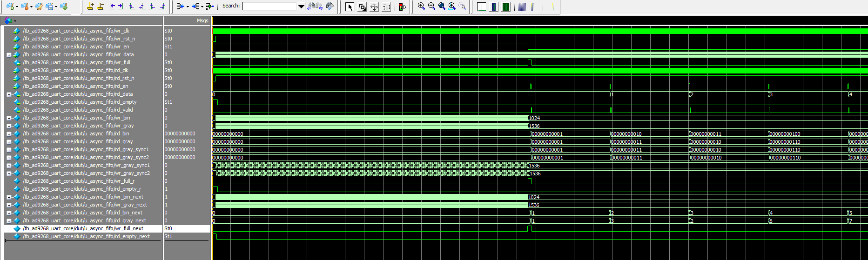Image resolution: width=868 pixels, height=260 pixels.
Task: Open dropdown arrow beside Save Format icon
Action: point(56,7)
